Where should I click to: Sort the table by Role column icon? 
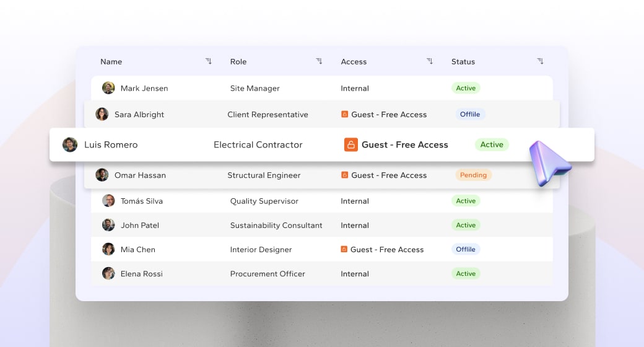(319, 61)
